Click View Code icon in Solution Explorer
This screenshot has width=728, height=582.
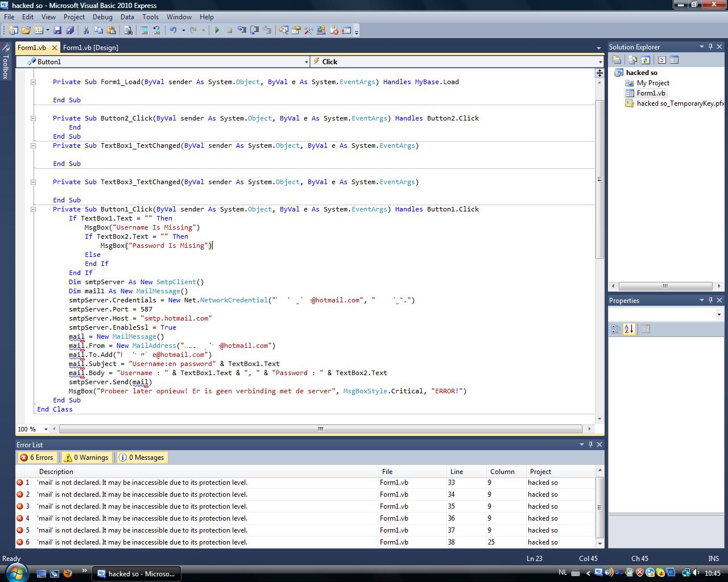(662, 60)
